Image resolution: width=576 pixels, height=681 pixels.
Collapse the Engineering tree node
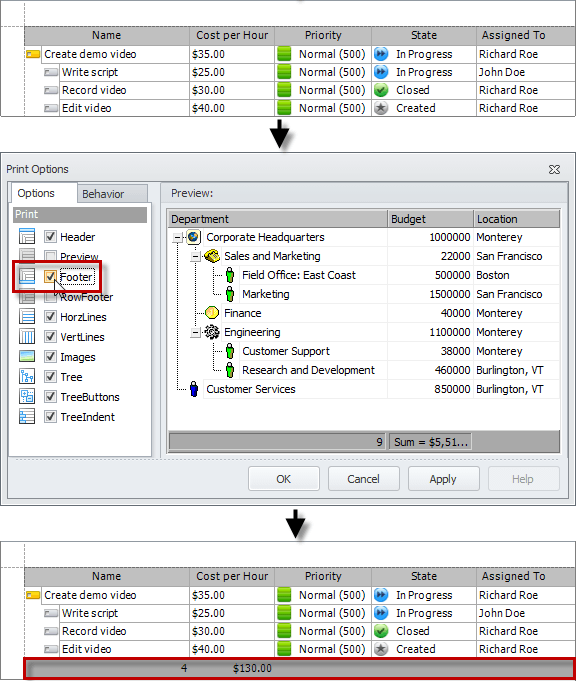pyautogui.click(x=195, y=333)
